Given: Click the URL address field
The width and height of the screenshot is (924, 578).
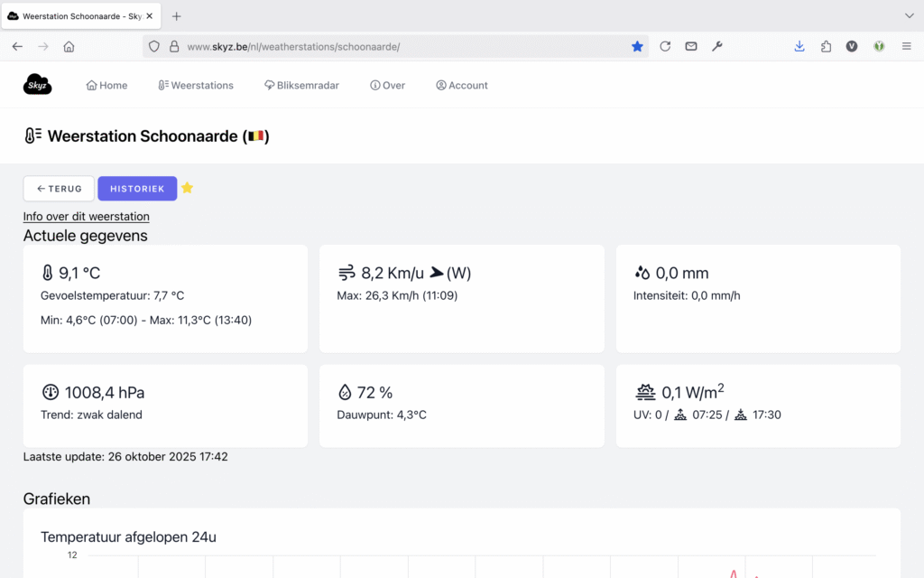Looking at the screenshot, I should (397, 46).
